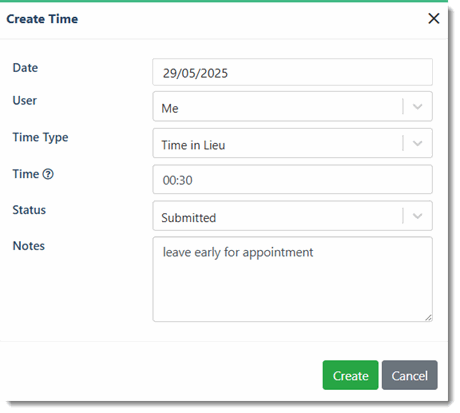Click the Status field label
The height and width of the screenshot is (413, 460).
tap(29, 210)
